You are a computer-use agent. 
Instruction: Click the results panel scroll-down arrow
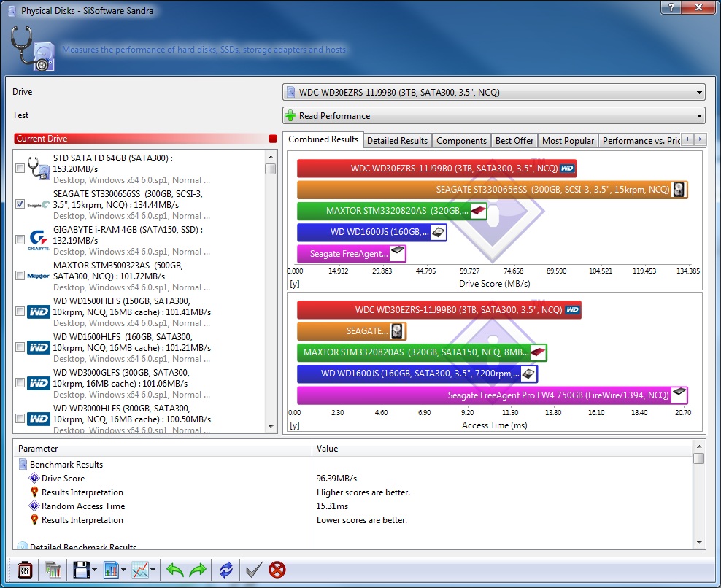[699, 543]
